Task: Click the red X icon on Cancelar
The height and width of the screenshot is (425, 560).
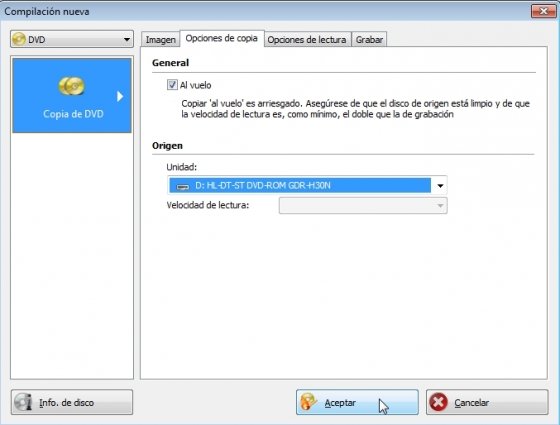Action: [x=439, y=402]
